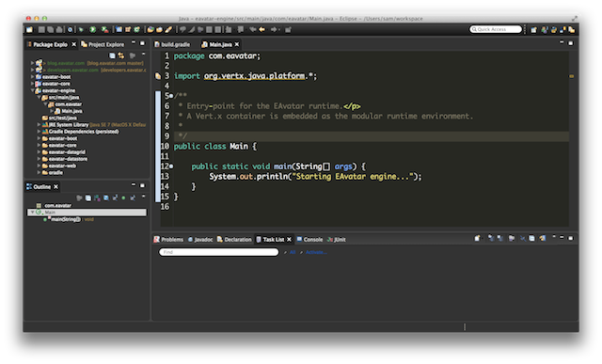Switch to the Problems tab
Screen dimensions: 602x364
click(x=168, y=239)
